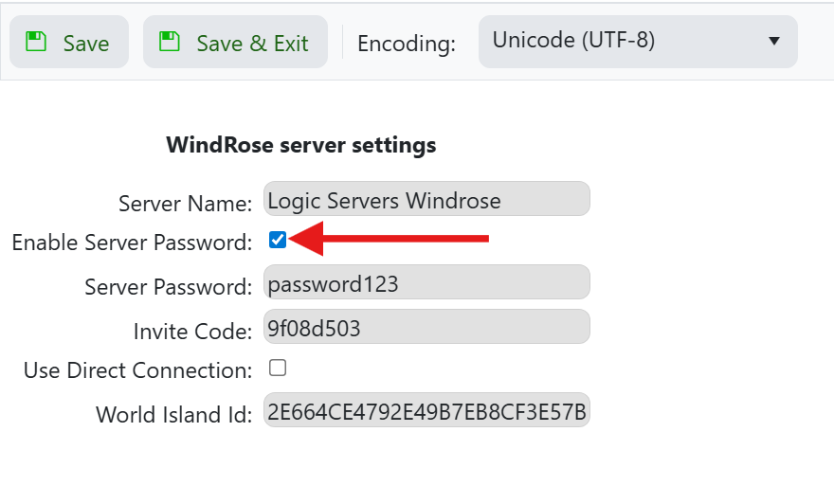
Task: Click the floppy disk icon on Save
Action: [36, 42]
